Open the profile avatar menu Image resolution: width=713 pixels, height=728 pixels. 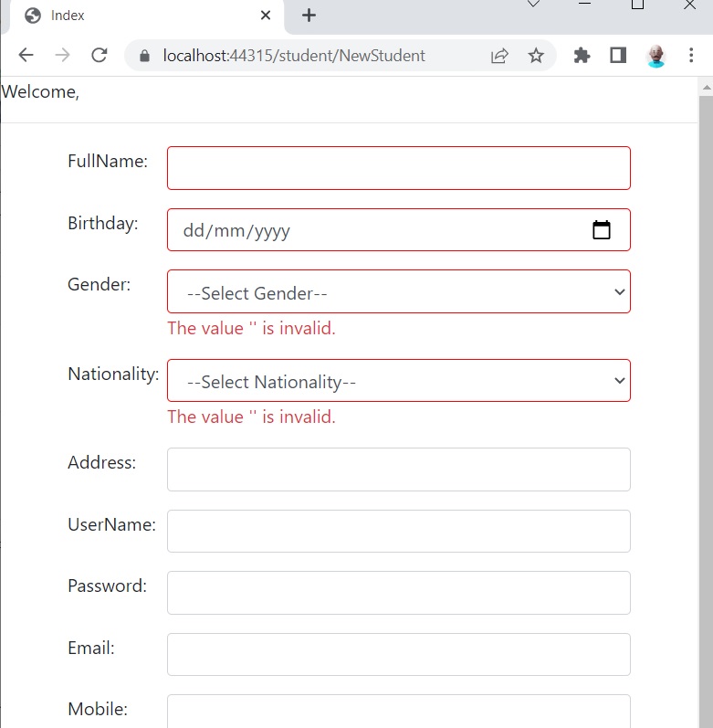[x=655, y=56]
